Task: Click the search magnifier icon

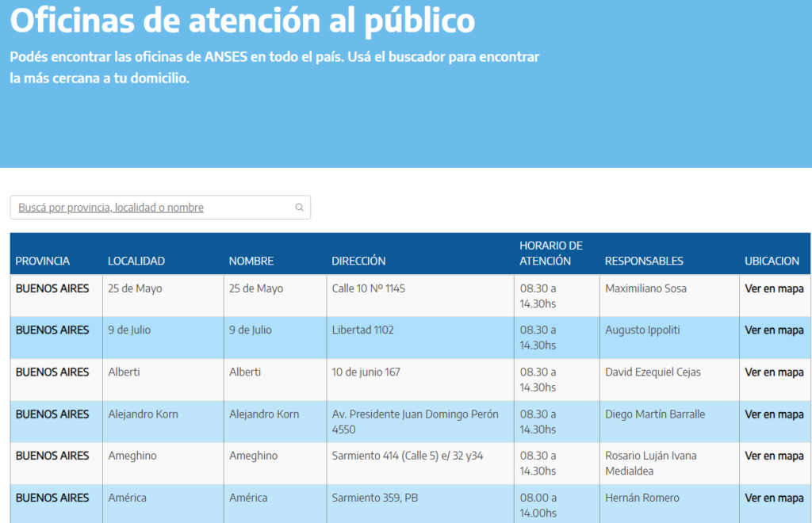Action: [x=300, y=207]
